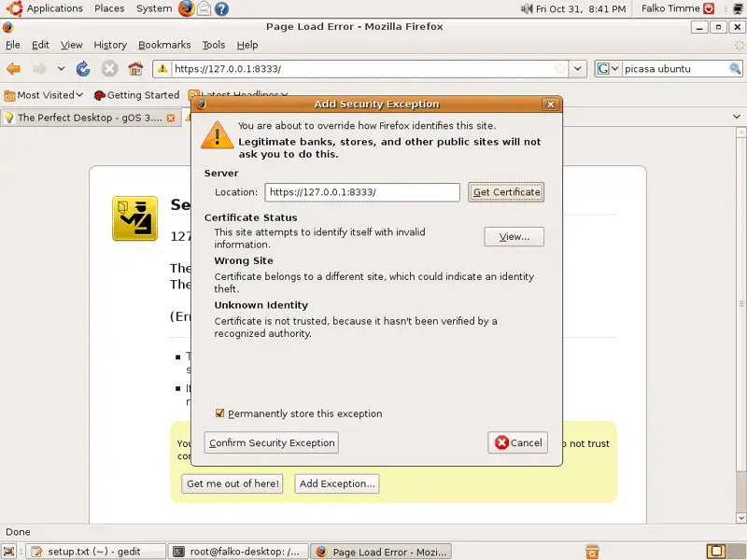Open the Bookmarks menu
This screenshot has height=560, width=747.
click(164, 45)
